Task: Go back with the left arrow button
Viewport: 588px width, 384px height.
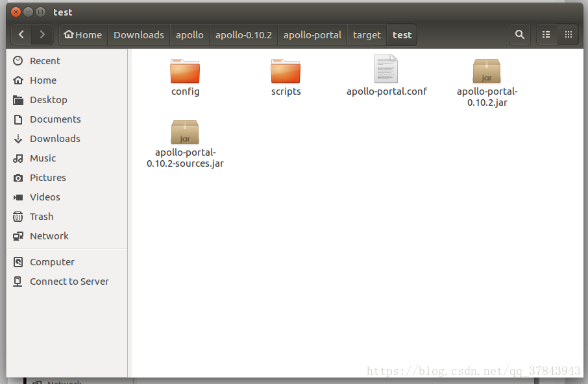Action: tap(21, 35)
